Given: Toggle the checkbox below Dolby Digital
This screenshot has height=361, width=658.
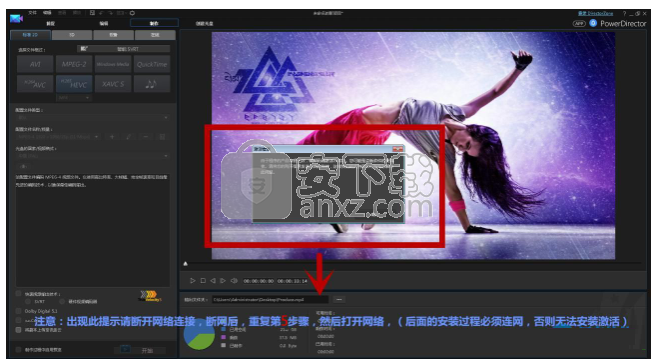Looking at the screenshot, I should [18, 320].
